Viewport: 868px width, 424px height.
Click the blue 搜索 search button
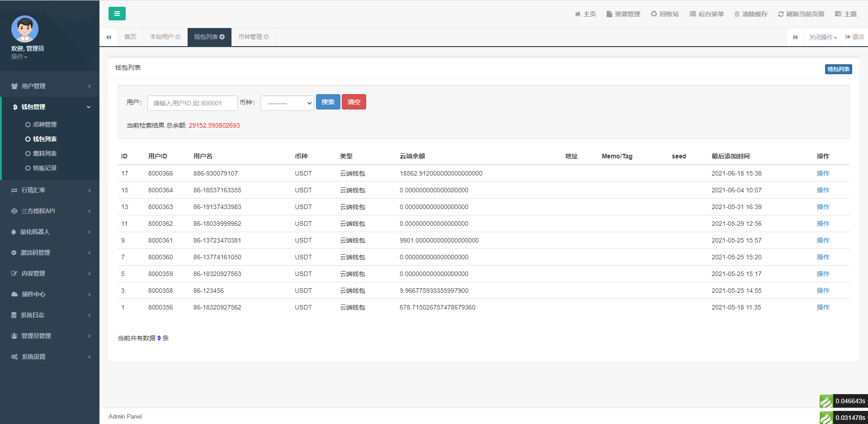tap(328, 102)
